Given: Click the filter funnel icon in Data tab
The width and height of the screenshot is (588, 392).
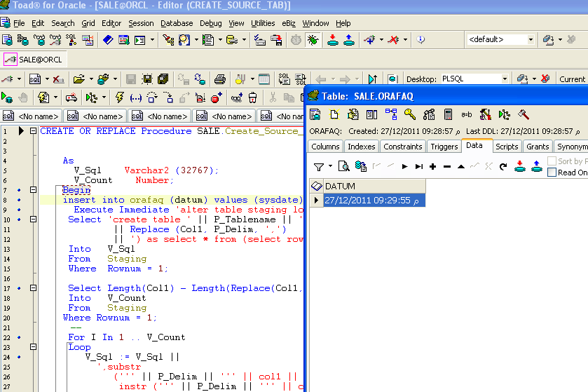Looking at the screenshot, I should 319,167.
